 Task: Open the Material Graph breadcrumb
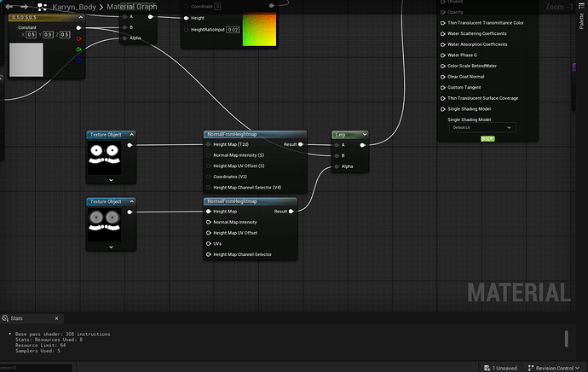pyautogui.click(x=131, y=7)
